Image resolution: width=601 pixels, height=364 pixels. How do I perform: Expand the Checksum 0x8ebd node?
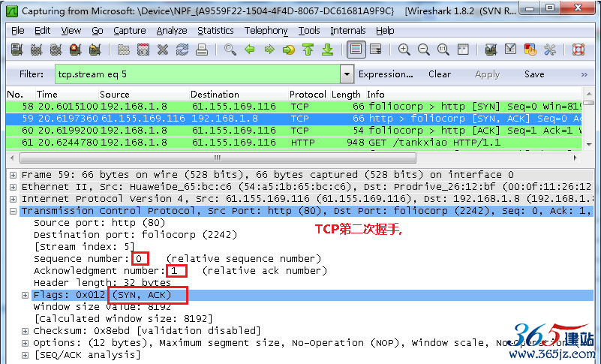[25, 331]
